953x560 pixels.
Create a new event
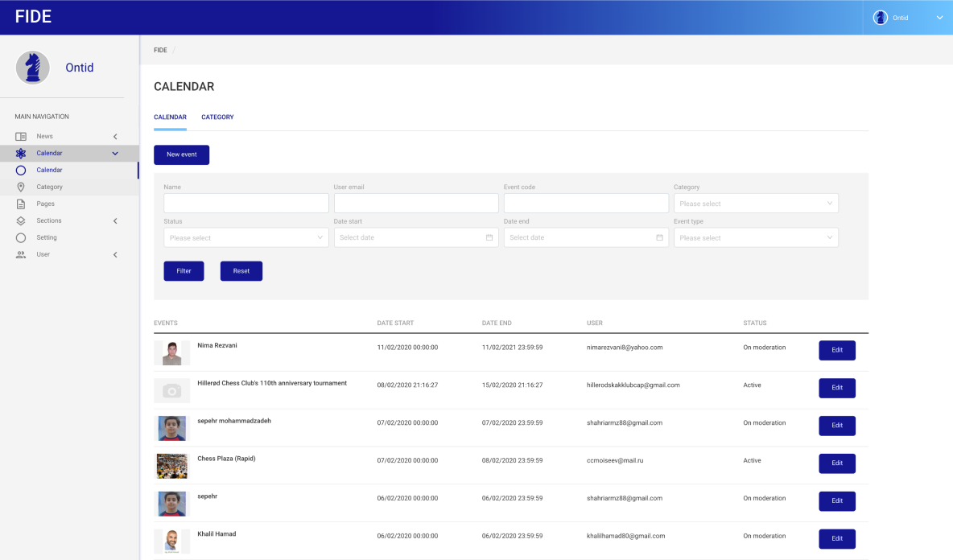point(181,154)
